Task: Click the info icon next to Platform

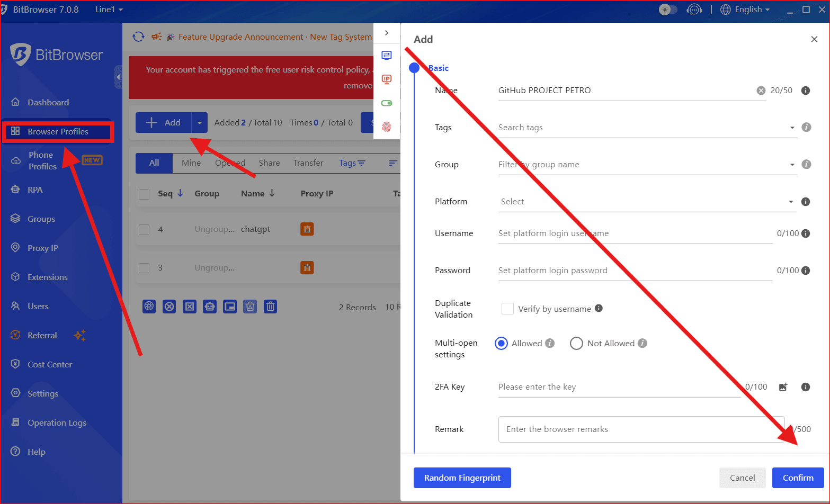Action: (x=806, y=202)
